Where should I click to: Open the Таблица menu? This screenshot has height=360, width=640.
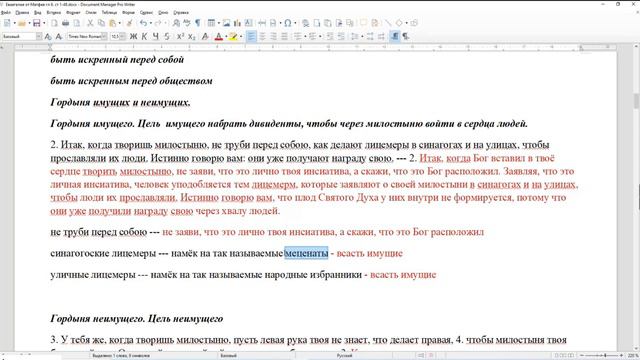[x=109, y=13]
